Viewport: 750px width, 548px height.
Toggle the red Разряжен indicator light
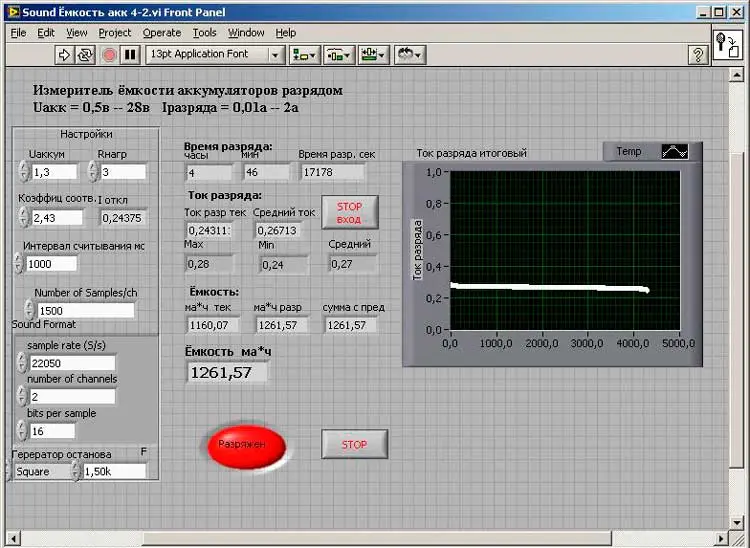pyautogui.click(x=246, y=444)
